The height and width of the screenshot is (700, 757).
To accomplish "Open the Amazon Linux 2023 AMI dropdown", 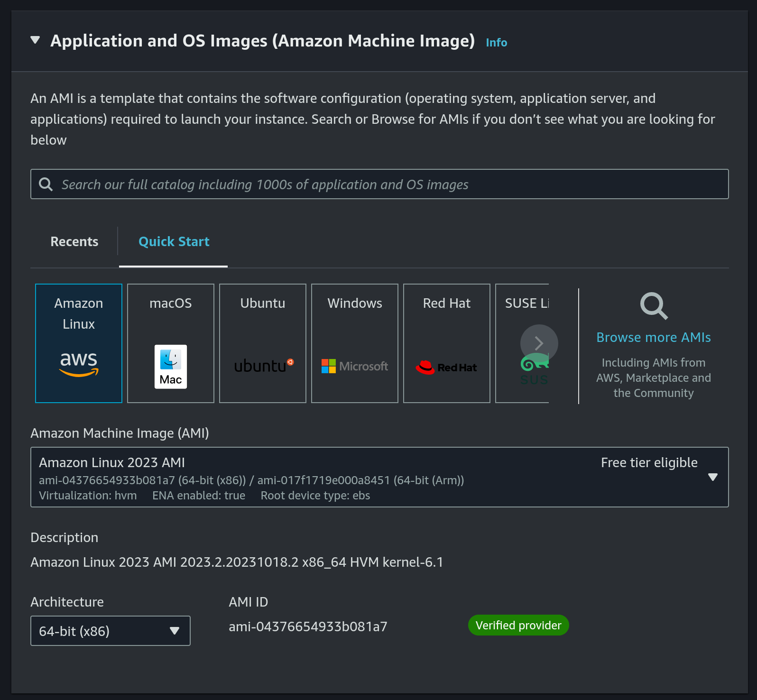I will coord(379,477).
